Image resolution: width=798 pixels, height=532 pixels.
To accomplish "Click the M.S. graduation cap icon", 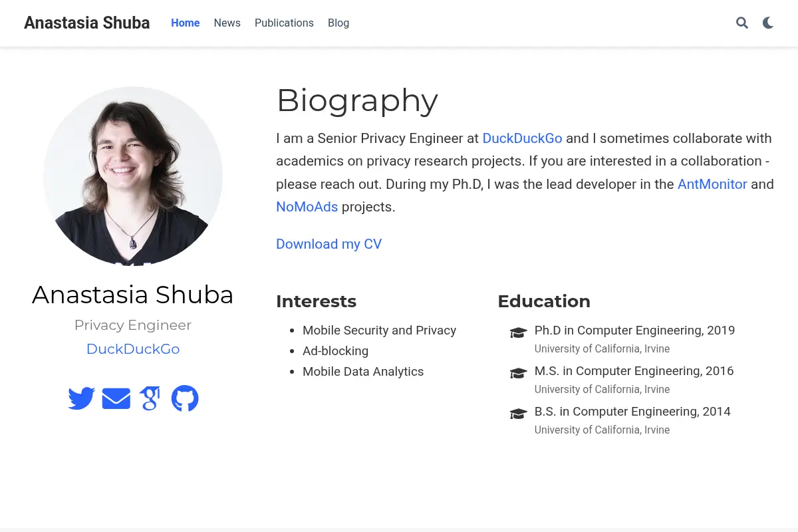I will 518,373.
